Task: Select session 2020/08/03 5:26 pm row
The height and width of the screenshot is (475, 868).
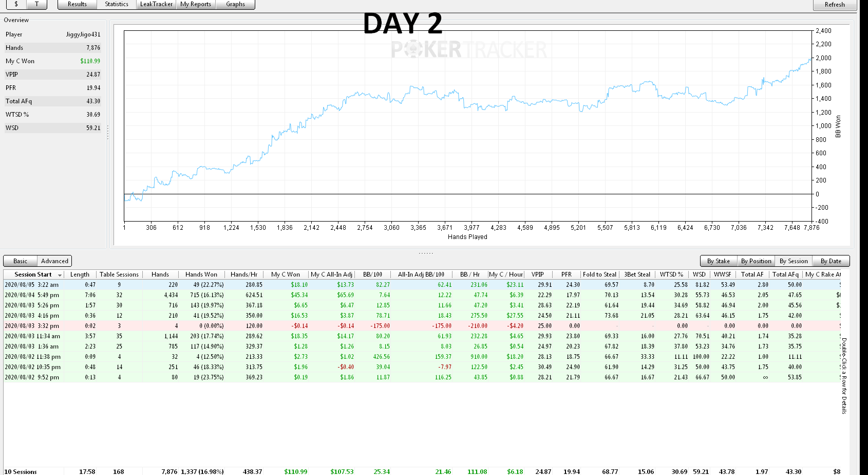Action: coord(422,305)
